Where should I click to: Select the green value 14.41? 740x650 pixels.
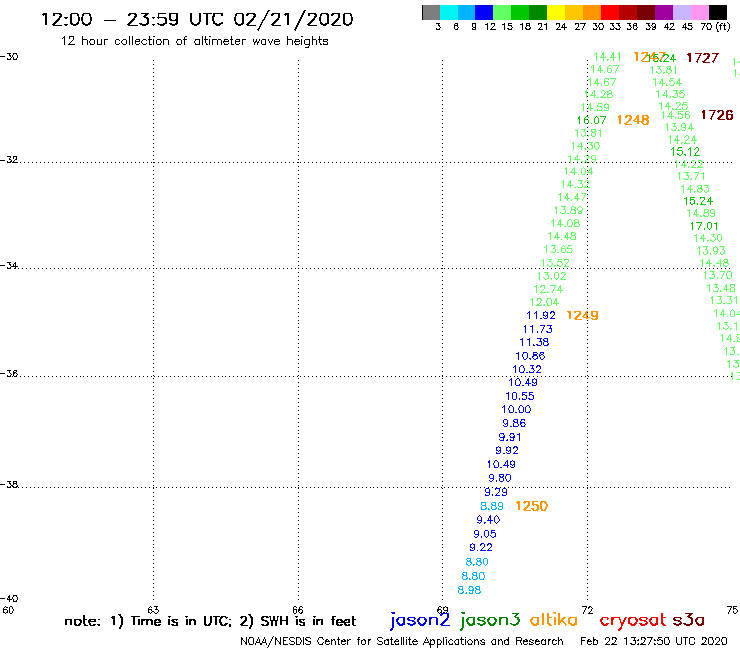607,57
